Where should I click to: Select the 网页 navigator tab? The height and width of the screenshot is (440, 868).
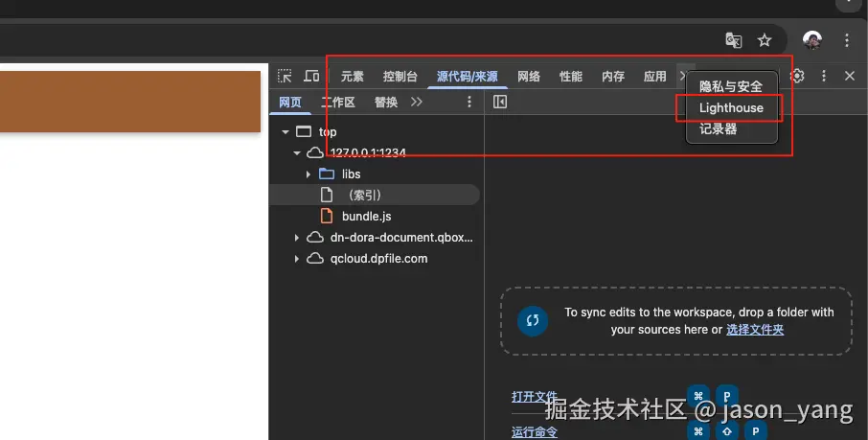[290, 103]
